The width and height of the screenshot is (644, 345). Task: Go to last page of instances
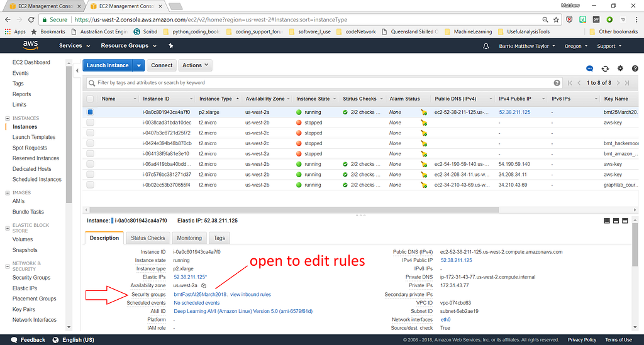coord(627,83)
